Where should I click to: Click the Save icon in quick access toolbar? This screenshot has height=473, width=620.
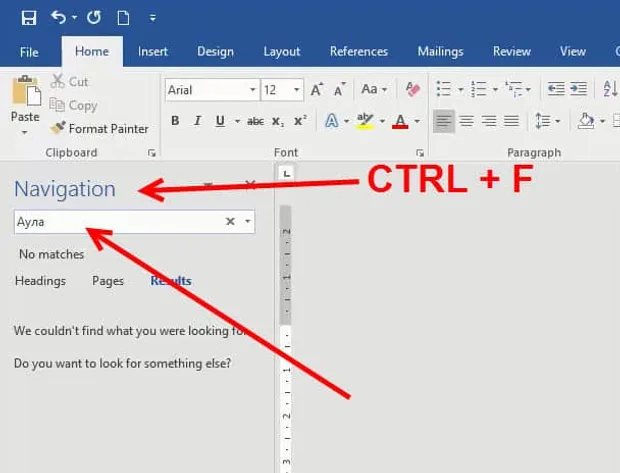coord(28,18)
